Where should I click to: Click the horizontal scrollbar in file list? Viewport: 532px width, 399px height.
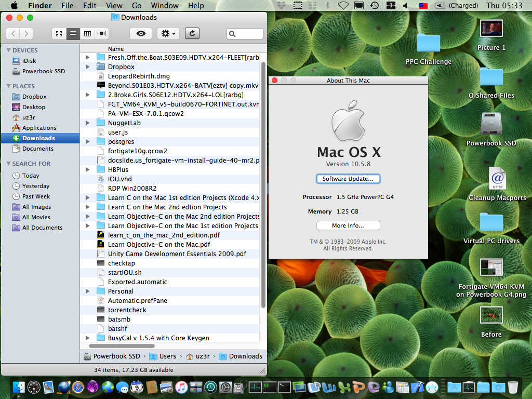point(122,346)
